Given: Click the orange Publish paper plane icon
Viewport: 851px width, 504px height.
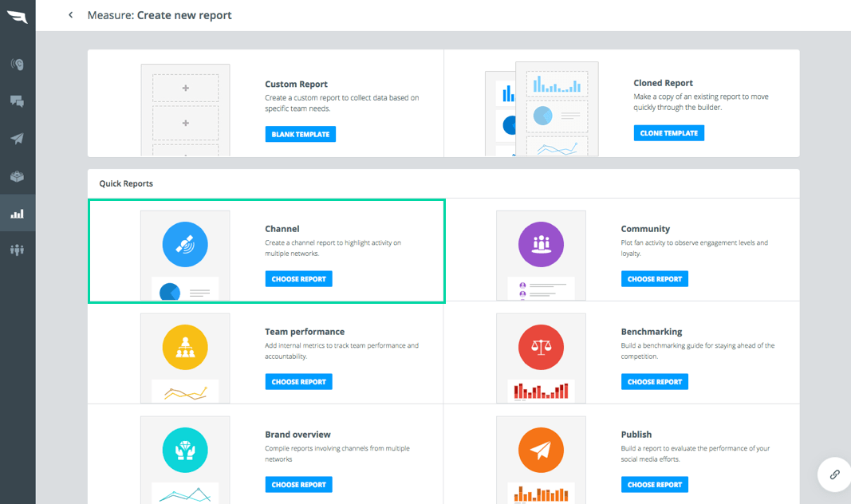Looking at the screenshot, I should 541,450.
